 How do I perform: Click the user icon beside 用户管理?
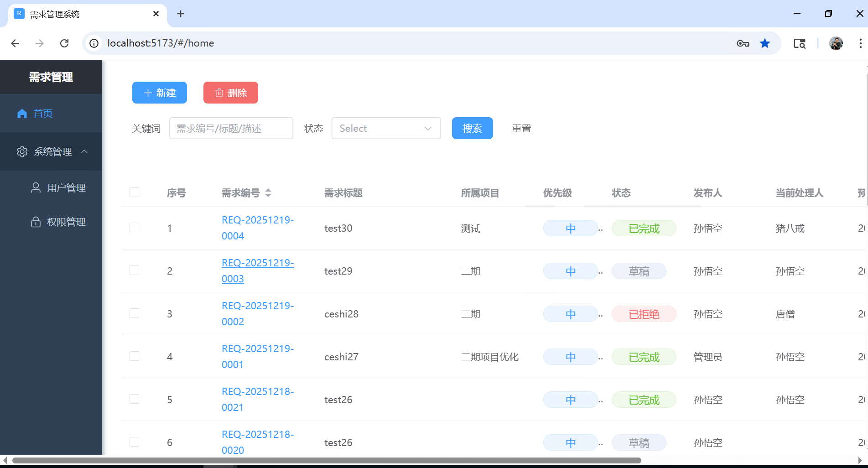(x=36, y=187)
